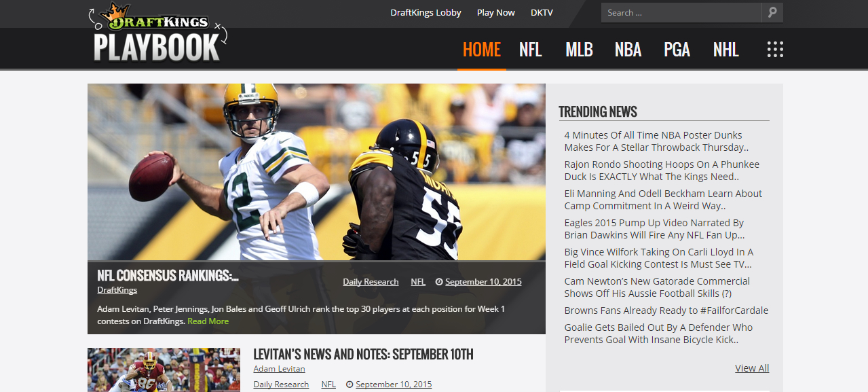Open Cam Newton's Gatorade Commercial story
This screenshot has height=392, width=868.
657,287
